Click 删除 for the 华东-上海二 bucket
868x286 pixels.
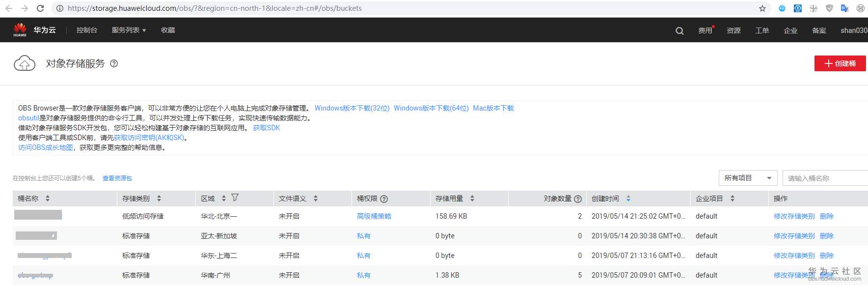click(827, 256)
